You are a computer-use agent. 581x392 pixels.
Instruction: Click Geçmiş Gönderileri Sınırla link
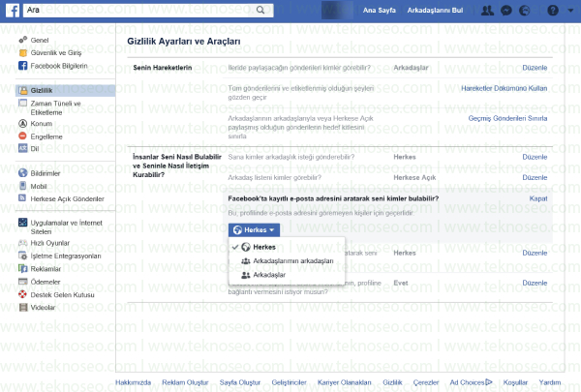[507, 118]
